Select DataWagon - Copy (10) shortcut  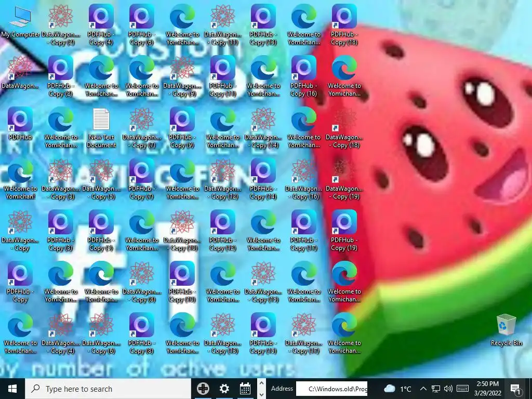coord(182,231)
